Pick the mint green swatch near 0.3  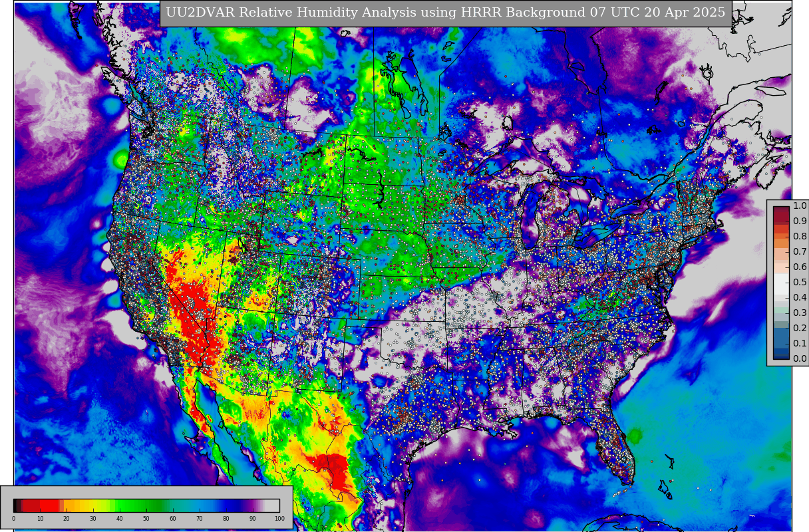click(781, 310)
